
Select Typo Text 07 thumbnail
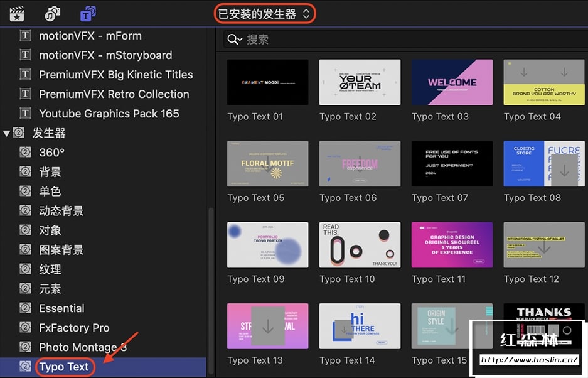[x=452, y=164]
